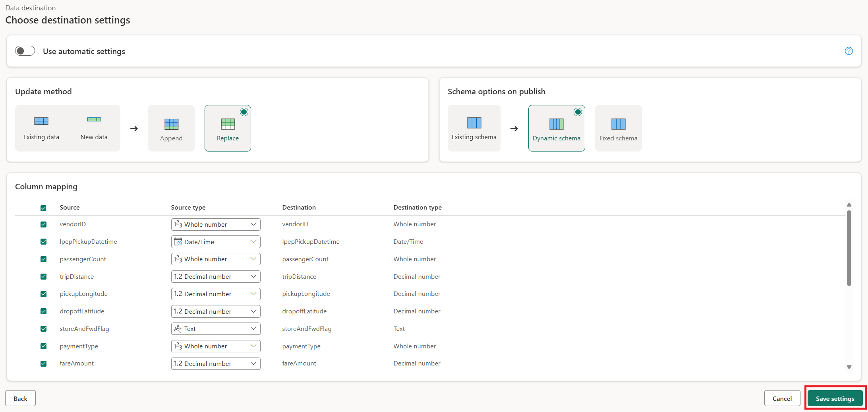The height and width of the screenshot is (412, 868).
Task: Open the help question mark icon
Action: tap(849, 51)
